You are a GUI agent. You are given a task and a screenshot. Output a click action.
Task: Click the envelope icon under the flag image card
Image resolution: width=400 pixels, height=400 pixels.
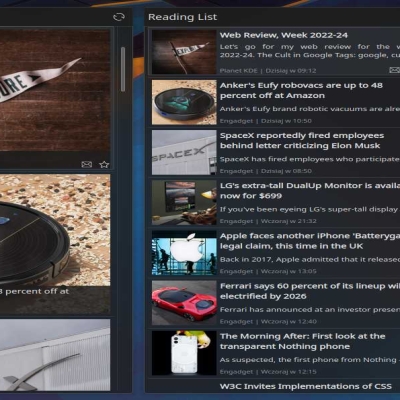tap(87, 164)
